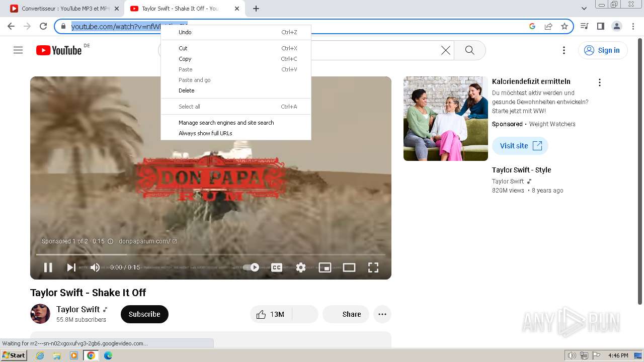Enter full screen mode
The height and width of the screenshot is (362, 644).
[x=373, y=267]
